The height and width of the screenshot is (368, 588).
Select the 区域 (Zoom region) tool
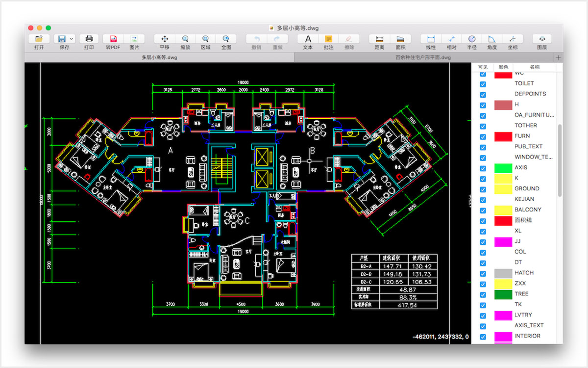pyautogui.click(x=206, y=39)
